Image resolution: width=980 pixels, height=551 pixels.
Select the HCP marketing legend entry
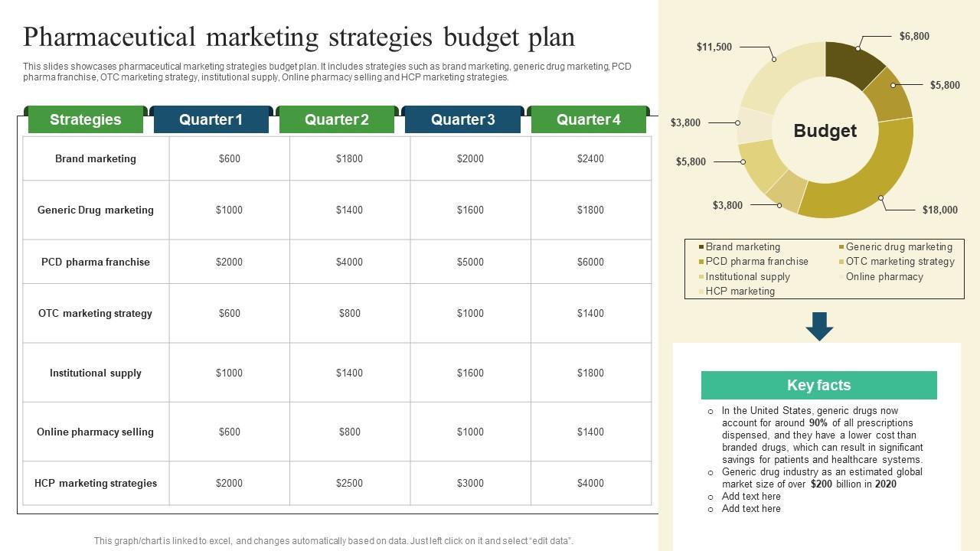coord(740,292)
